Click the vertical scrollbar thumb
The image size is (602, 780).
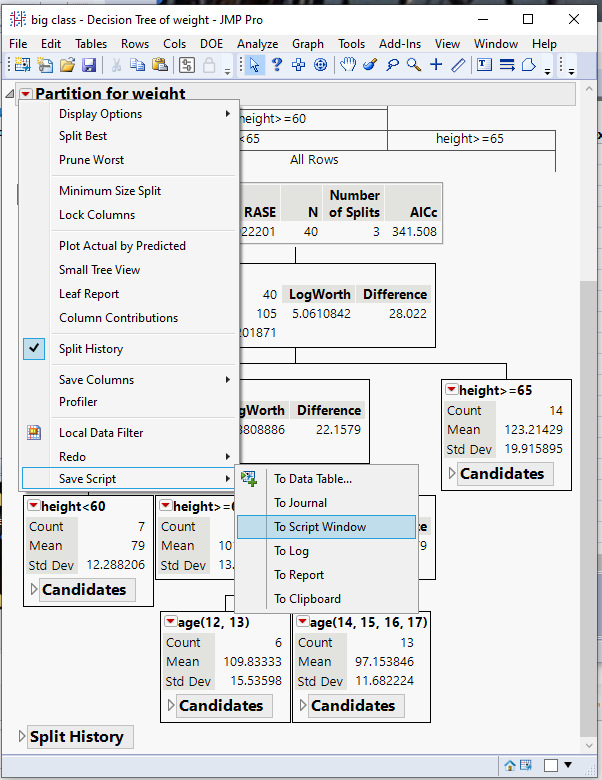[x=589, y=507]
